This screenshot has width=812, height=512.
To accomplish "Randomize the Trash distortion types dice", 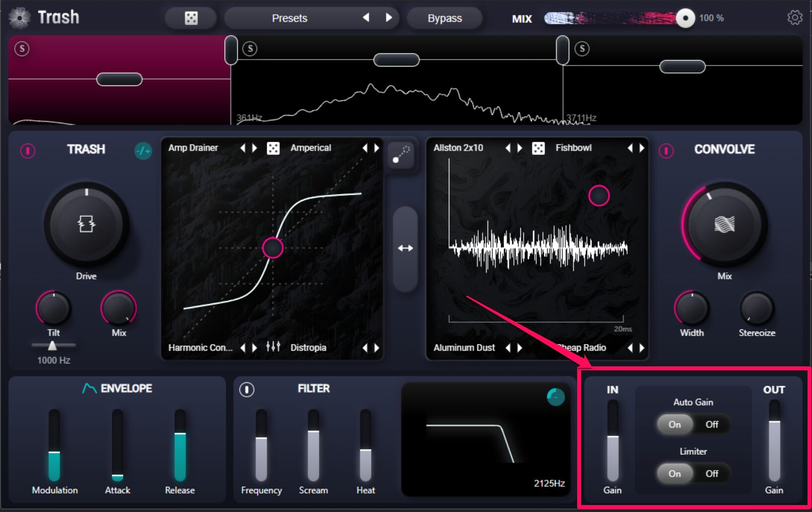I will (x=273, y=148).
